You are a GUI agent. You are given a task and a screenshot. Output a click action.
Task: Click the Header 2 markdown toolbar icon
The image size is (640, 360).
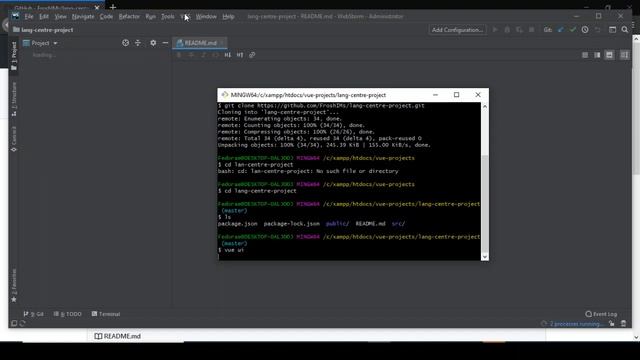tap(240, 55)
